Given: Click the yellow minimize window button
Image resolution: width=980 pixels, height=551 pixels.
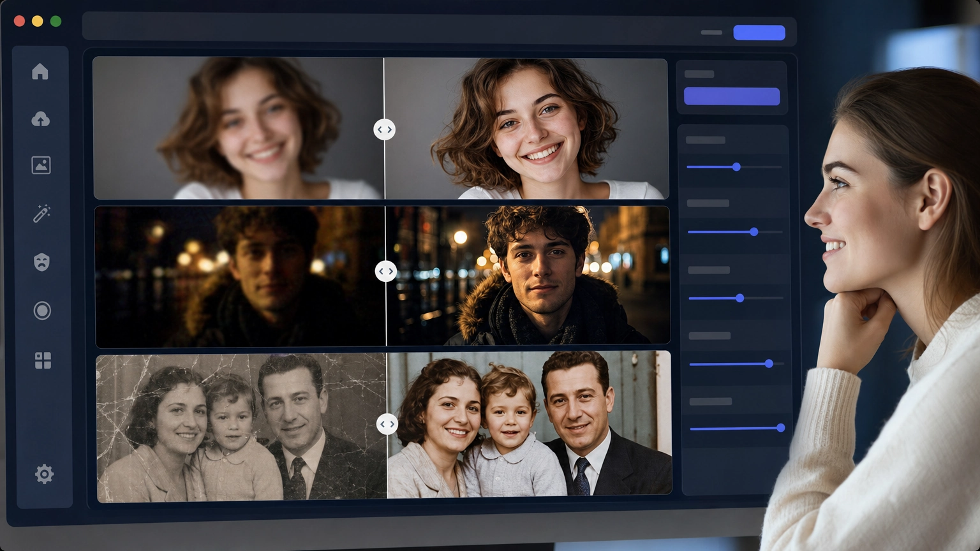Looking at the screenshot, I should (38, 21).
